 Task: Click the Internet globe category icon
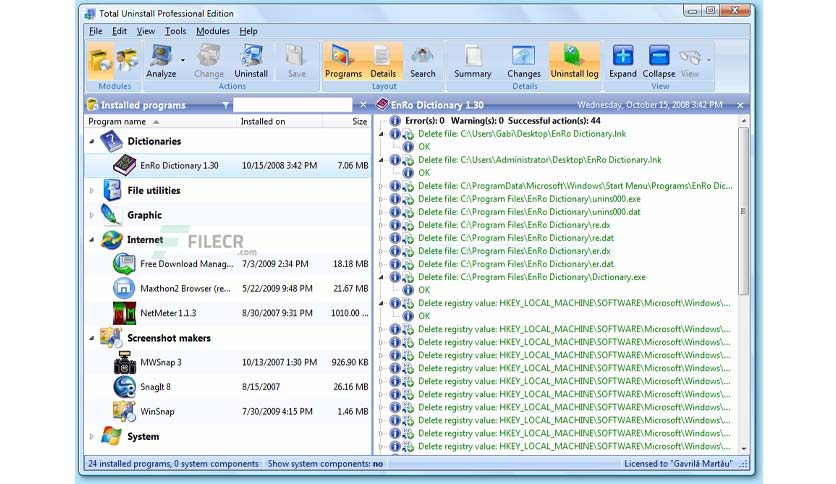(x=111, y=240)
